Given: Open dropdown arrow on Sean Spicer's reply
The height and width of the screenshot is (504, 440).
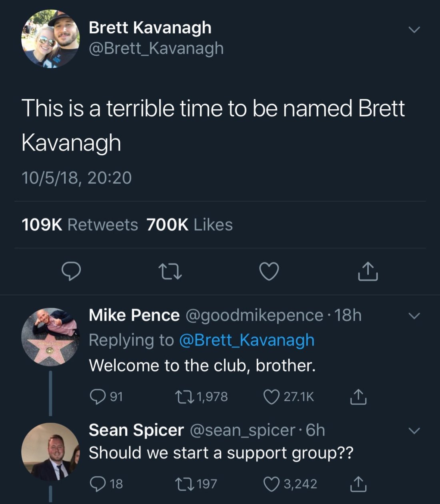Looking at the screenshot, I should click(x=414, y=431).
